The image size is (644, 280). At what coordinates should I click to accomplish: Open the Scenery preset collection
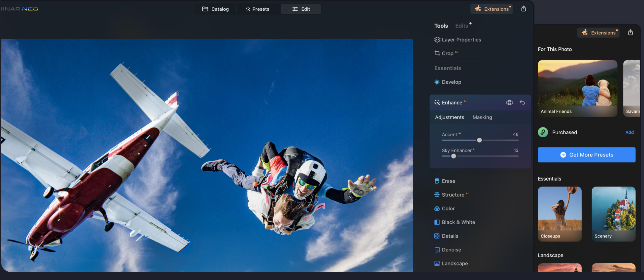pos(614,214)
